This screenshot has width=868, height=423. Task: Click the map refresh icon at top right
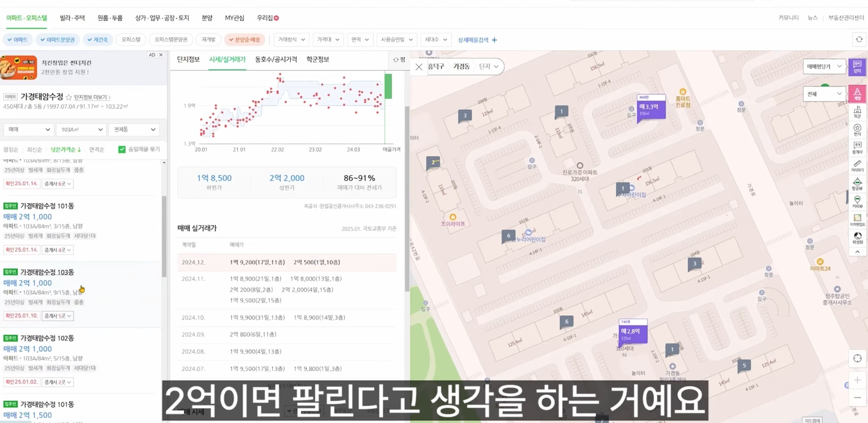pyautogui.click(x=859, y=39)
